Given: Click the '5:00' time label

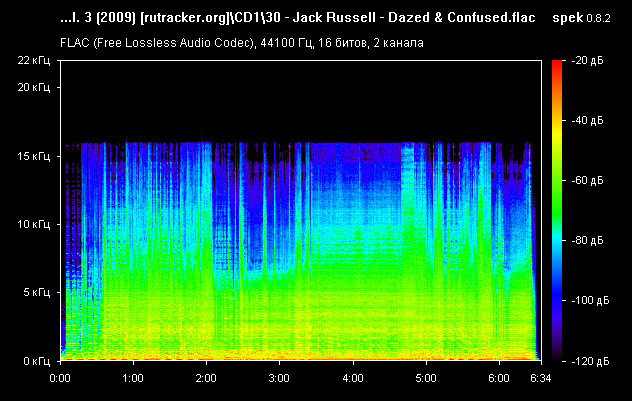Looking at the screenshot, I should click(426, 378).
